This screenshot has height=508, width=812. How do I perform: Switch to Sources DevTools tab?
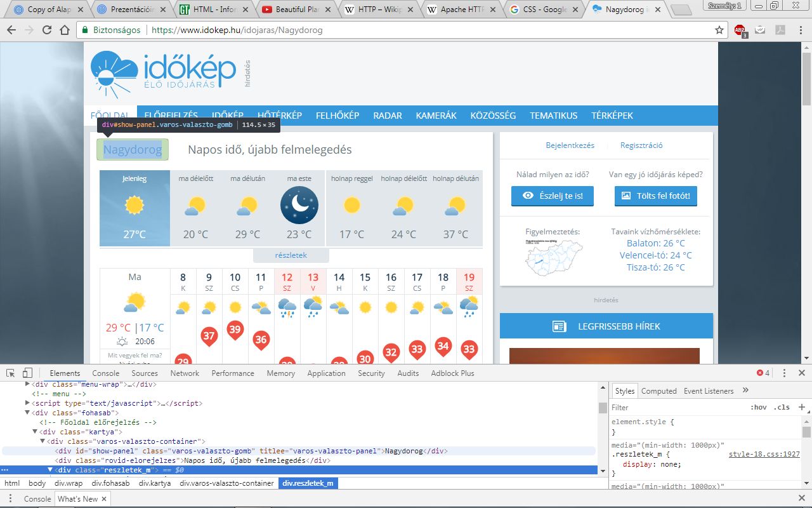coord(145,373)
